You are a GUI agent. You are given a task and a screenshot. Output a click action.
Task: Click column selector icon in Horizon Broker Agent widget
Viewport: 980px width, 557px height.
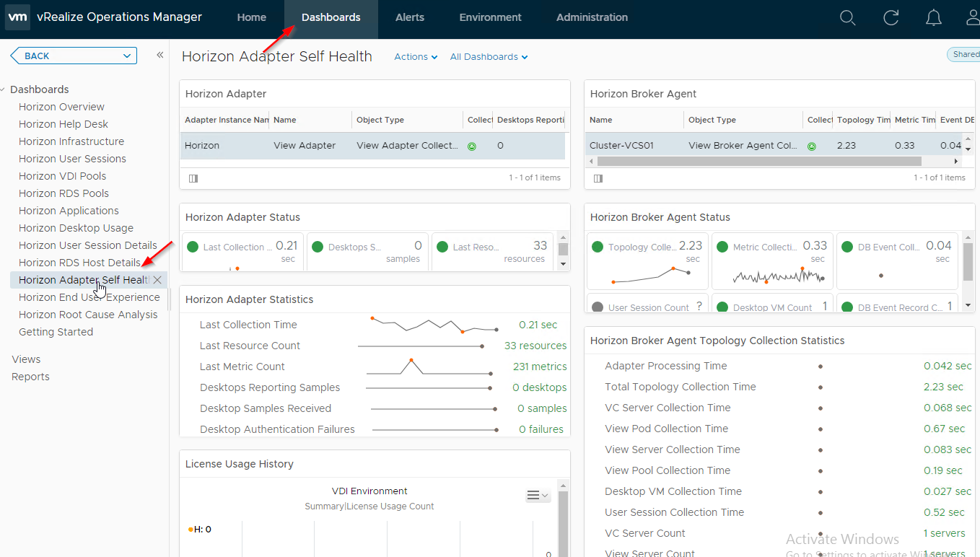click(x=598, y=177)
